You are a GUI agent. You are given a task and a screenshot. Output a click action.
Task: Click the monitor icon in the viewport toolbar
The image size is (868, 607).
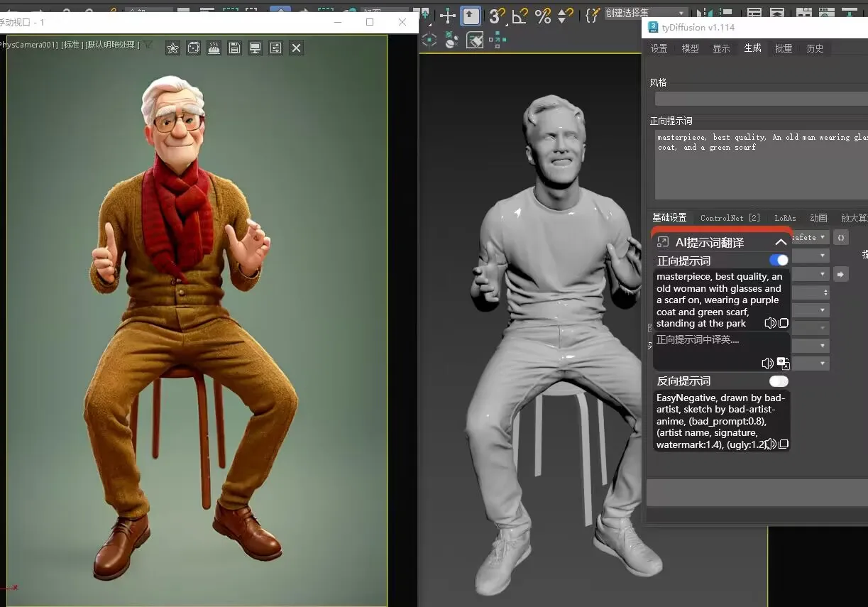[255, 48]
